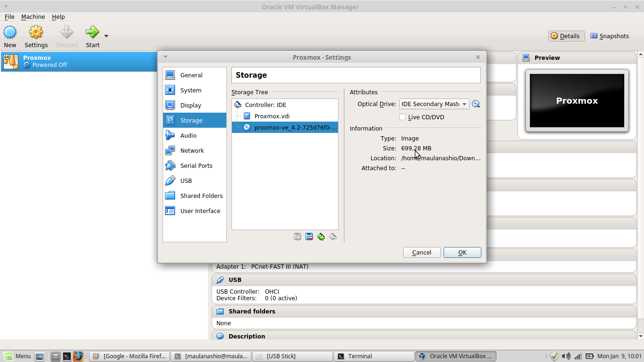Select Controller: IDE in the Storage Tree
Viewport: 644px width, 362px height.
click(285, 105)
